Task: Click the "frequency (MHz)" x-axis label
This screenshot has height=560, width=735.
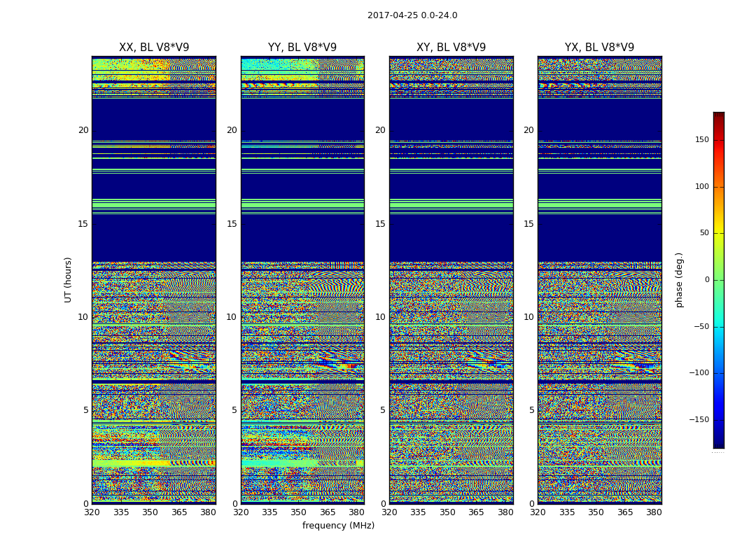Action: point(338,525)
